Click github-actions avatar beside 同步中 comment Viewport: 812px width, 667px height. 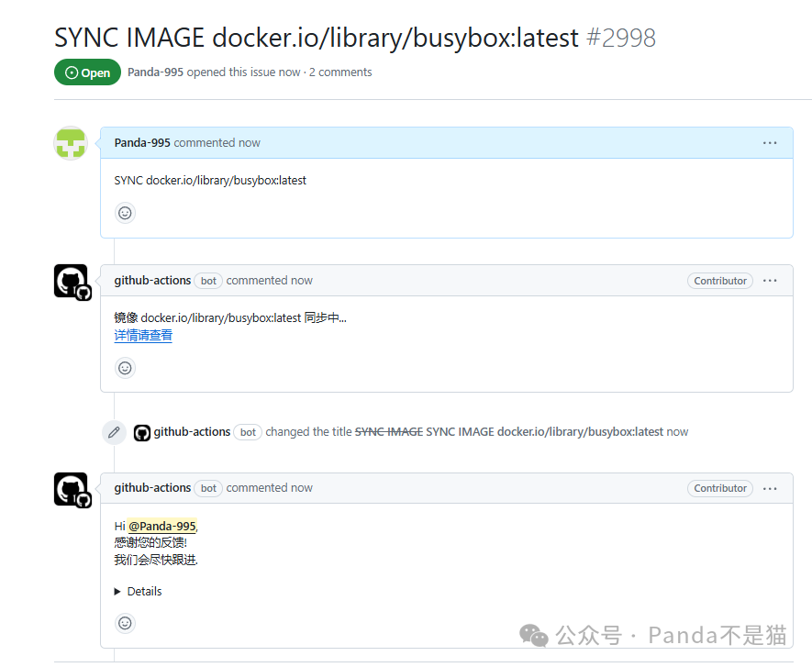tap(72, 283)
